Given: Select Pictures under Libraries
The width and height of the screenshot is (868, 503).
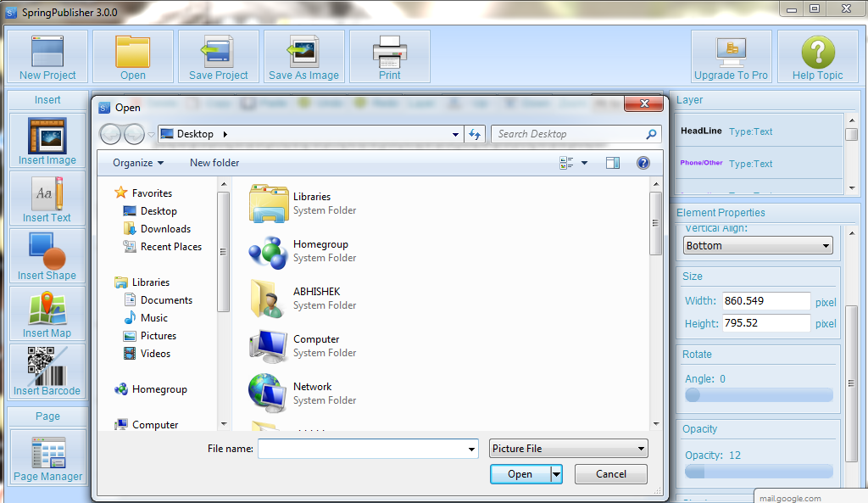Looking at the screenshot, I should tap(150, 336).
